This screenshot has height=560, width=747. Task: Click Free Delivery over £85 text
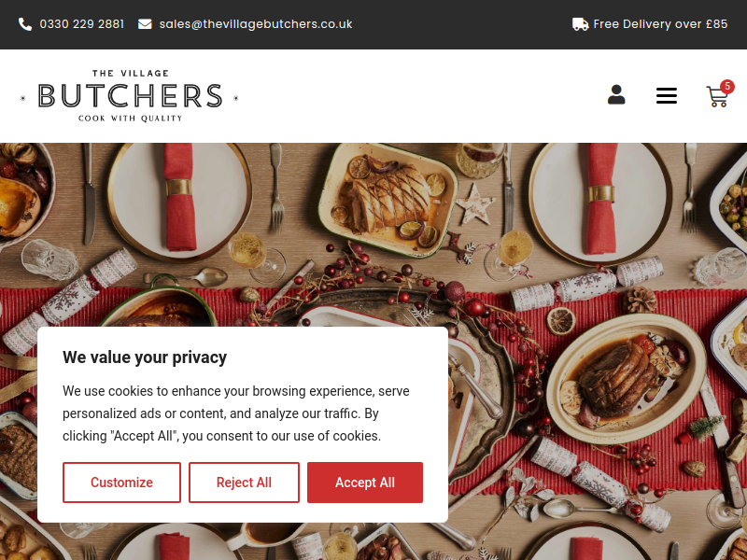click(x=660, y=24)
